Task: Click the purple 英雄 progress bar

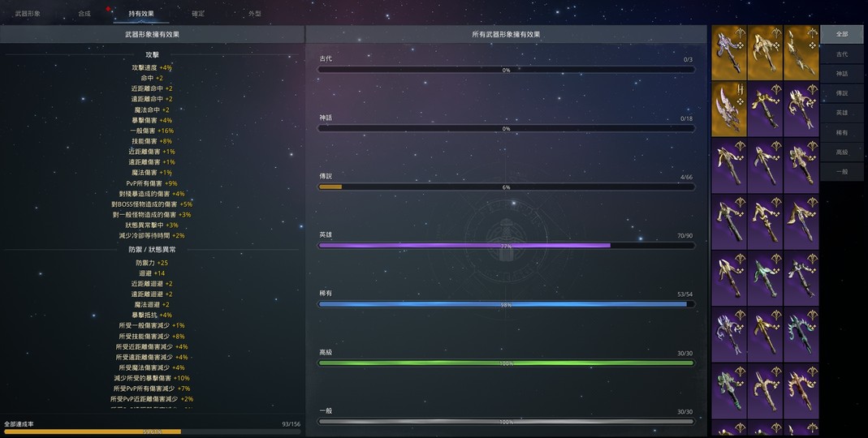Action: (506, 245)
